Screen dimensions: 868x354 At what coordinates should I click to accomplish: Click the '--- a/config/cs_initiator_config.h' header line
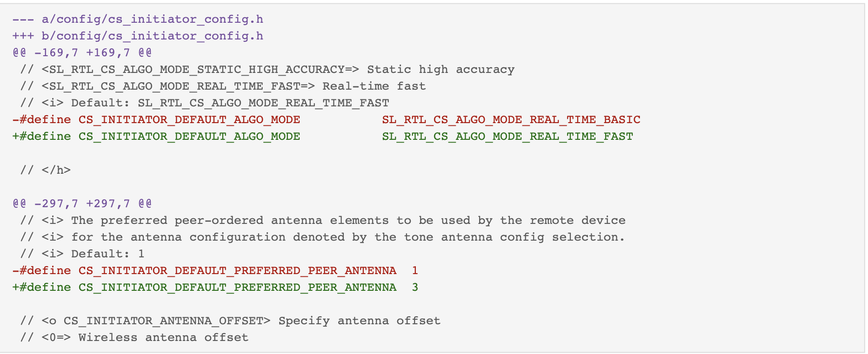tap(138, 19)
